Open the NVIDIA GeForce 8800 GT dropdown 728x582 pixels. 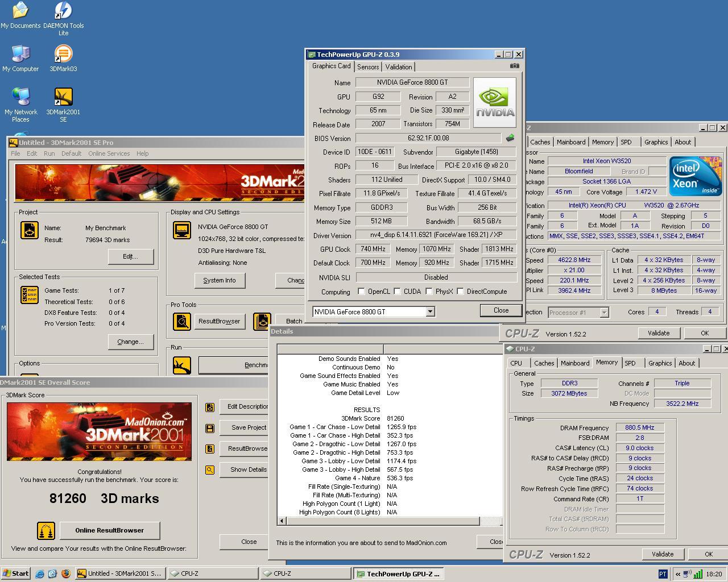(x=430, y=311)
